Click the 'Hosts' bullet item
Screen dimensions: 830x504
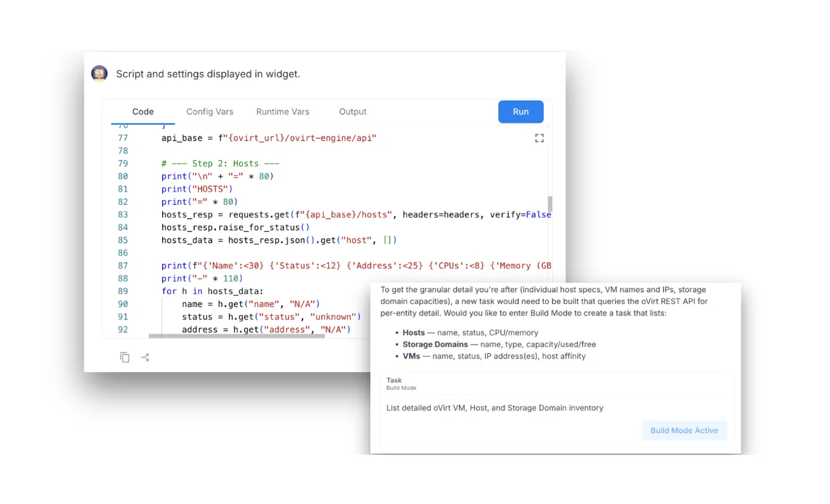[470, 333]
